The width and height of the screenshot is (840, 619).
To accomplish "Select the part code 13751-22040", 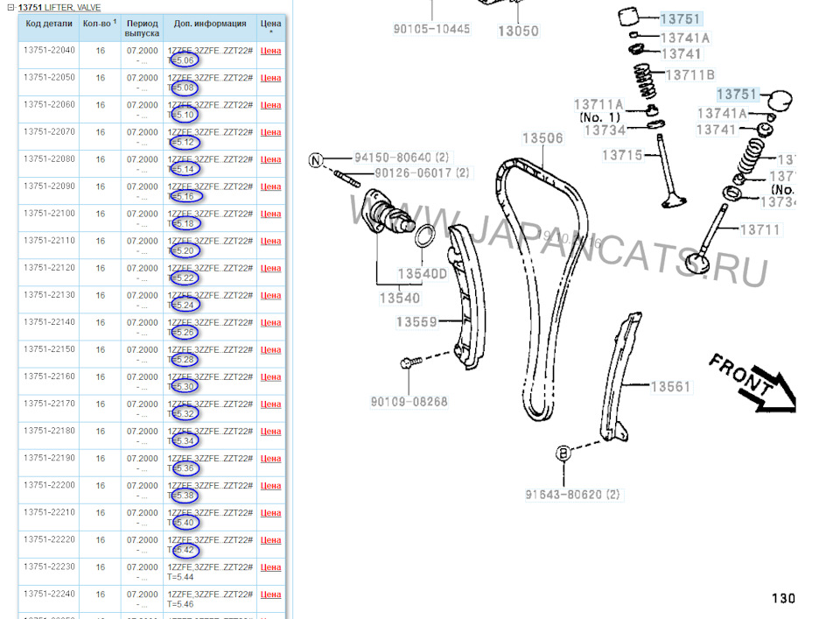I will (49, 51).
